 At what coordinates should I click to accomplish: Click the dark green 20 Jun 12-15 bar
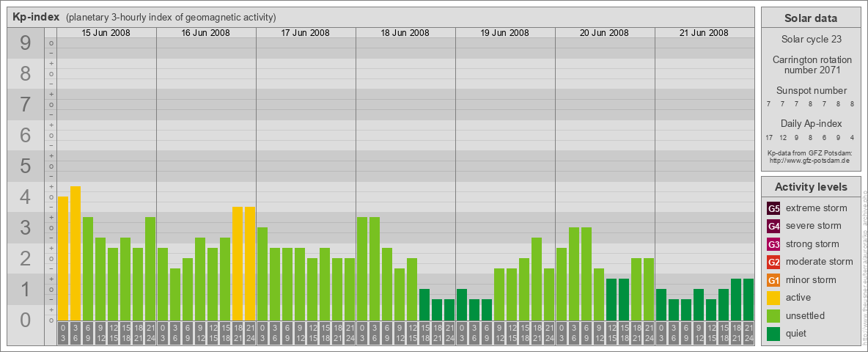pyautogui.click(x=611, y=299)
